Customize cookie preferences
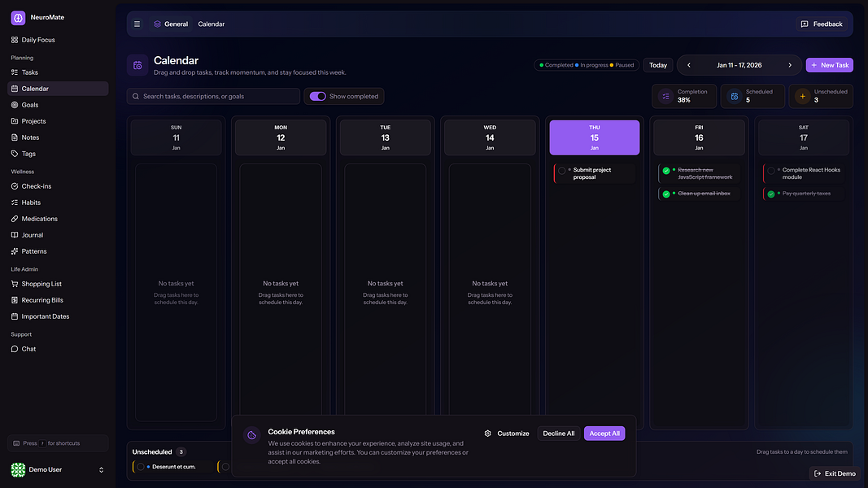Viewport: 868px width, 488px height. coord(507,434)
